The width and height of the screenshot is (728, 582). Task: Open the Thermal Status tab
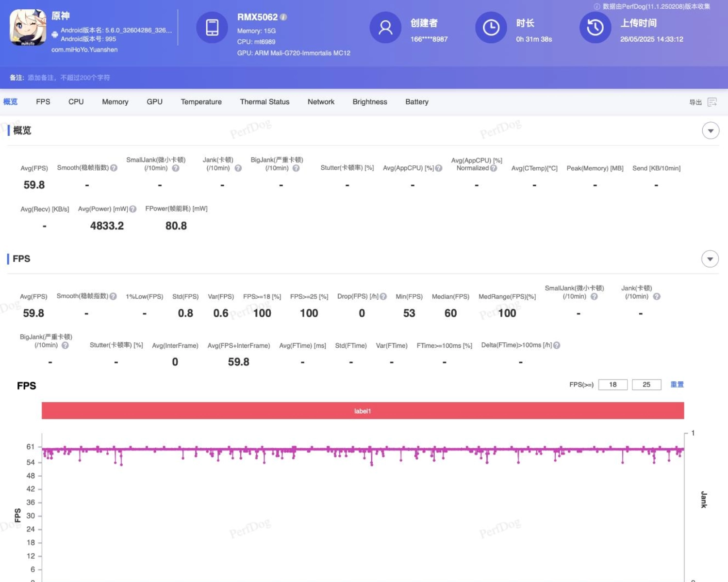265,102
